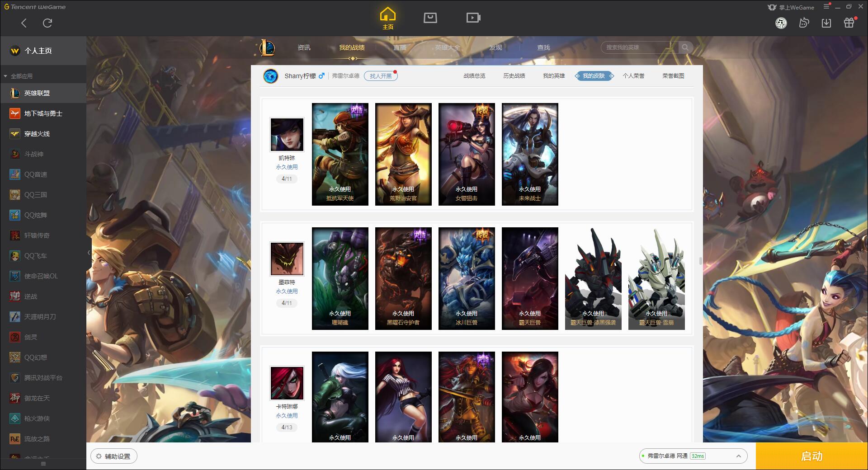Select 斗战神 in app list
868x470 pixels.
pos(43,154)
